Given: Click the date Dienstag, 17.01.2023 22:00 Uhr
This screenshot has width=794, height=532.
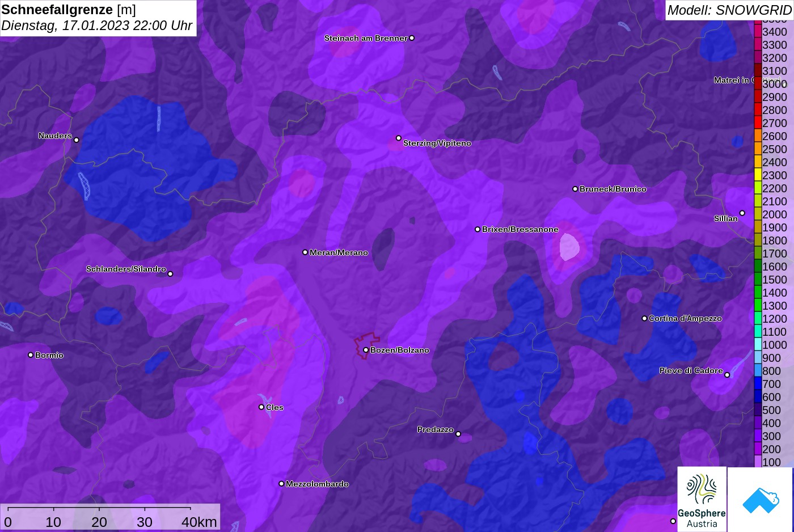Looking at the screenshot, I should tap(96, 26).
